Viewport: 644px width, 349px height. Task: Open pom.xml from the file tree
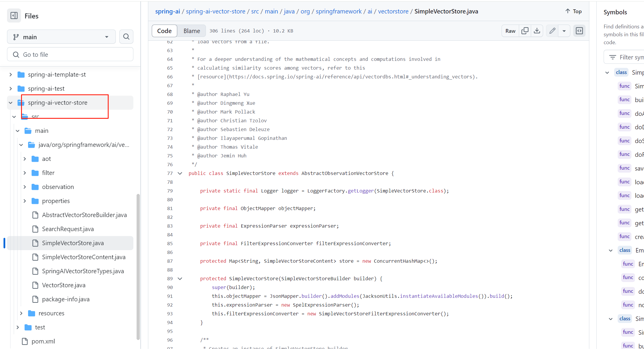click(x=43, y=341)
